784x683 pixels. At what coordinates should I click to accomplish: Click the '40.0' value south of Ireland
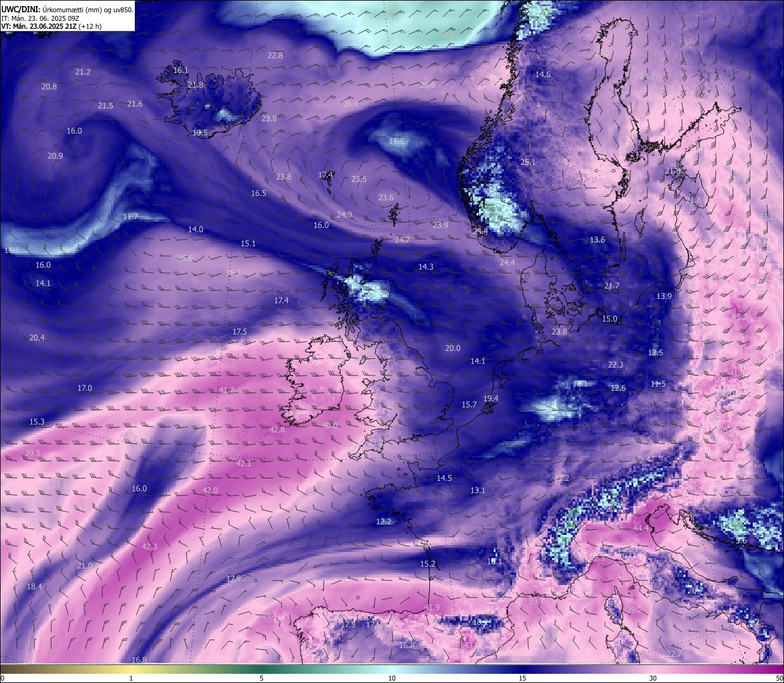tap(330, 425)
